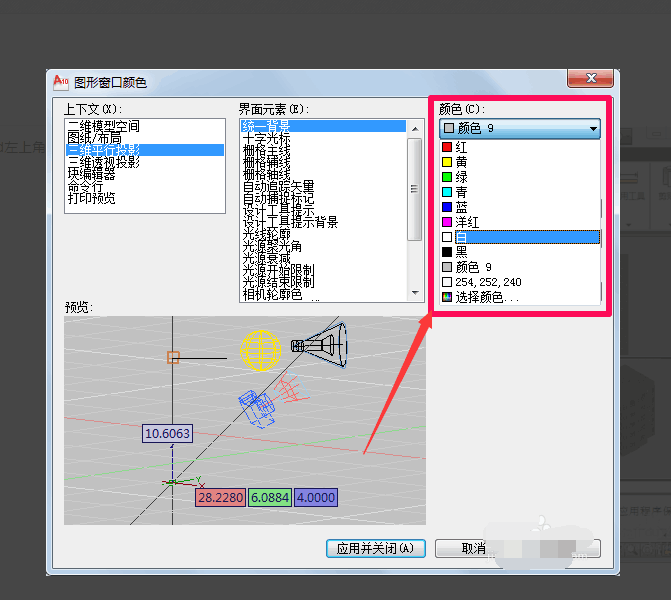Close the 图形窗口颜色 dialog
671x600 pixels.
click(590, 79)
